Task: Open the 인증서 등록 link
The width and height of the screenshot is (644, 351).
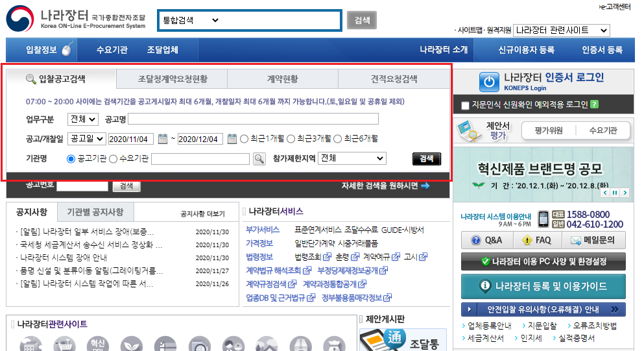Action: pyautogui.click(x=602, y=50)
